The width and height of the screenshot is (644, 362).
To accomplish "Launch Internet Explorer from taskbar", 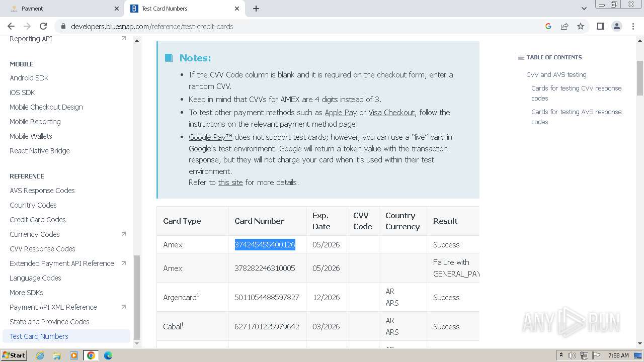I will 40,355.
